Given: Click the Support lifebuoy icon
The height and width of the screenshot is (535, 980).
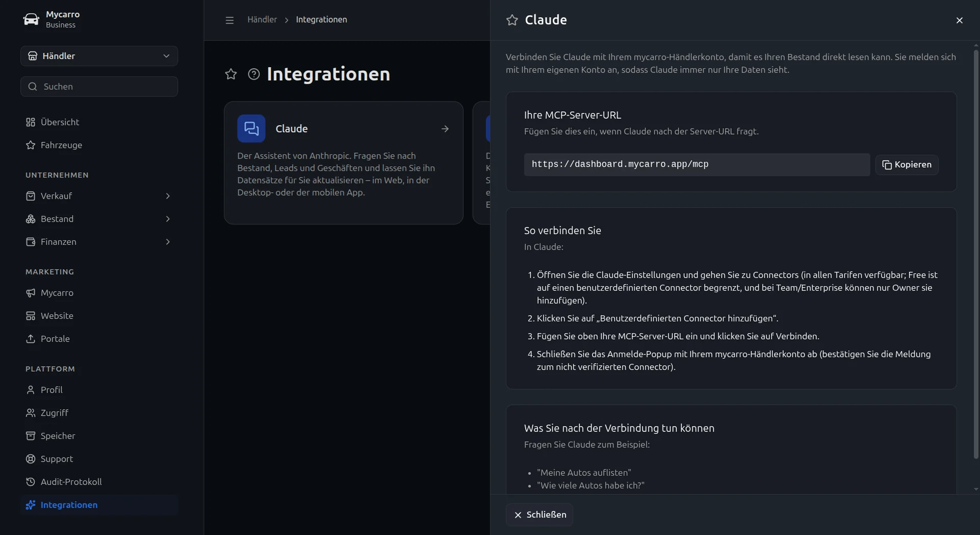Looking at the screenshot, I should [31, 459].
